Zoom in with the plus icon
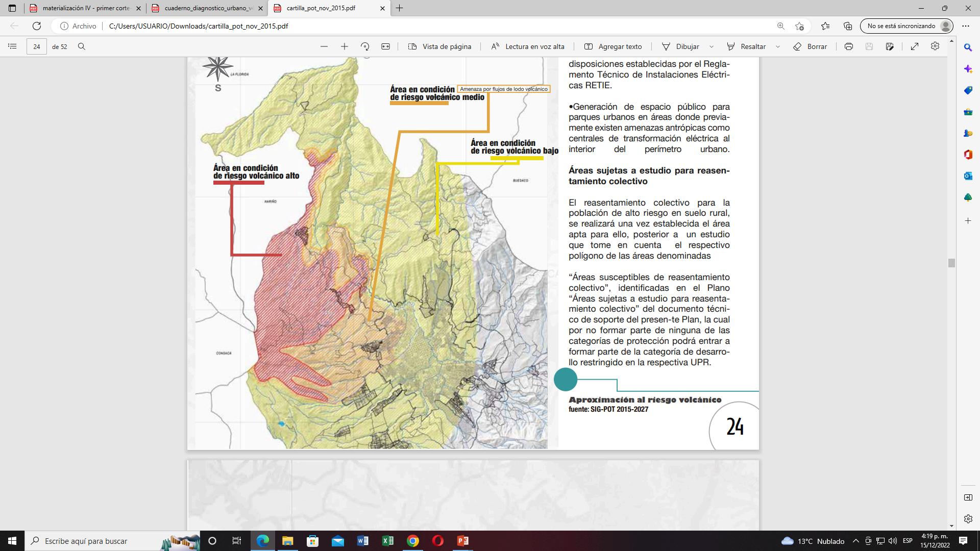 click(x=345, y=46)
